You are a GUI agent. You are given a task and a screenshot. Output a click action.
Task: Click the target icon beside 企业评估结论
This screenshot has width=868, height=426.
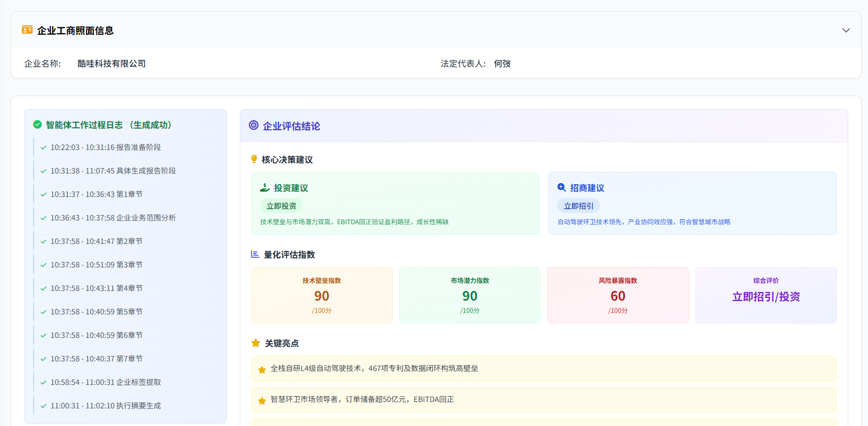254,125
